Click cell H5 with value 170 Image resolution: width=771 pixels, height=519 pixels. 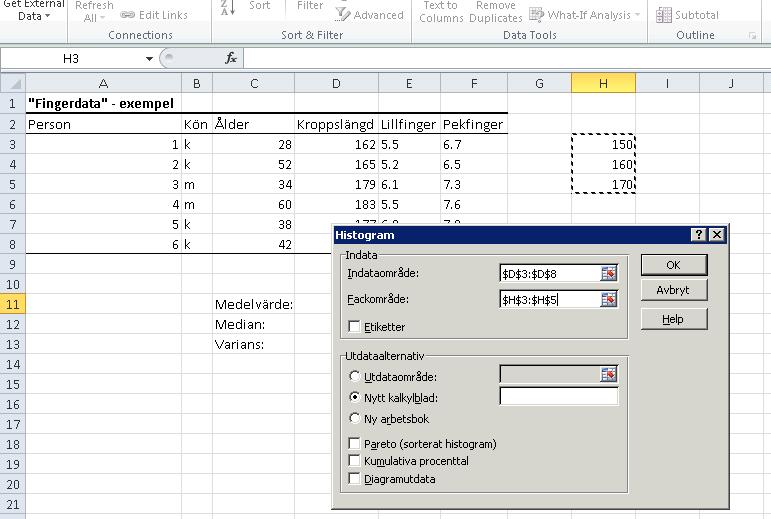point(603,185)
